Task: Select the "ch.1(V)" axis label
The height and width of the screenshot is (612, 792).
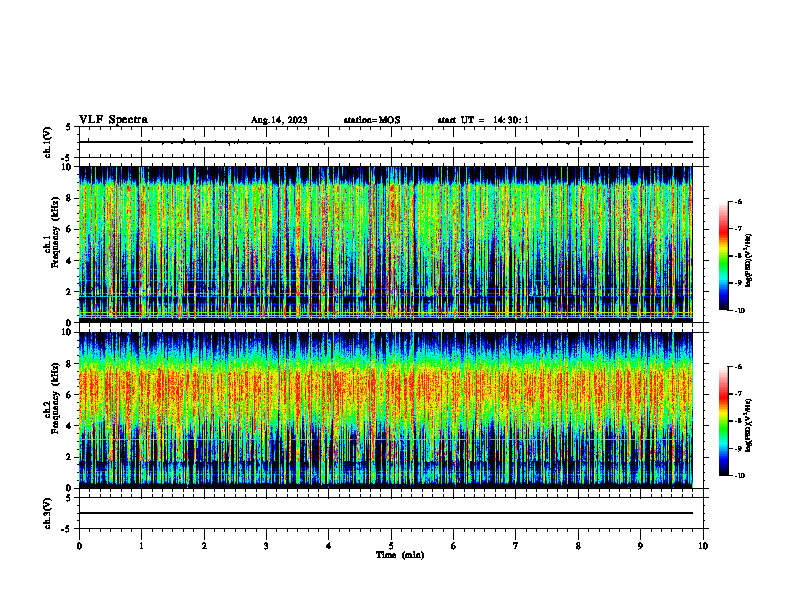Action: [x=48, y=142]
